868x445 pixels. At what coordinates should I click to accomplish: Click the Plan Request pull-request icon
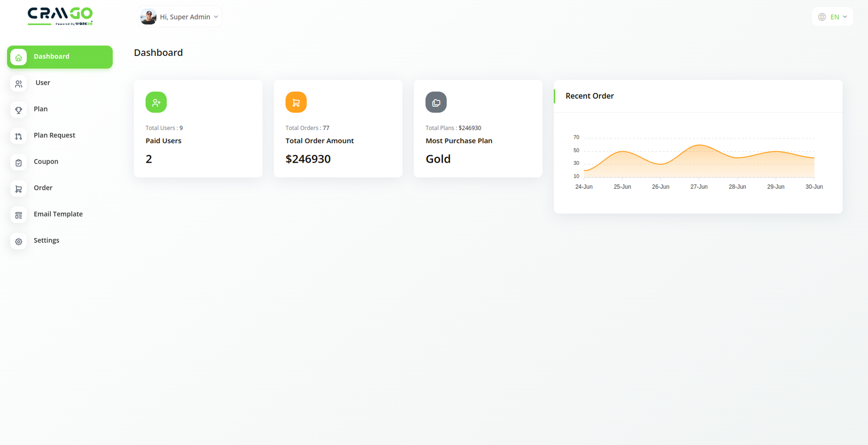18,136
